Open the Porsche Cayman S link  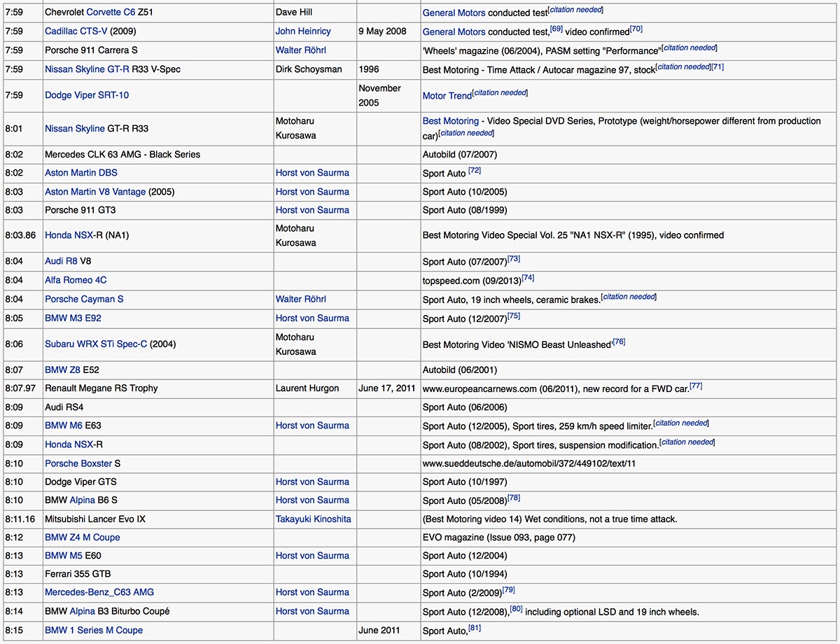(x=84, y=299)
